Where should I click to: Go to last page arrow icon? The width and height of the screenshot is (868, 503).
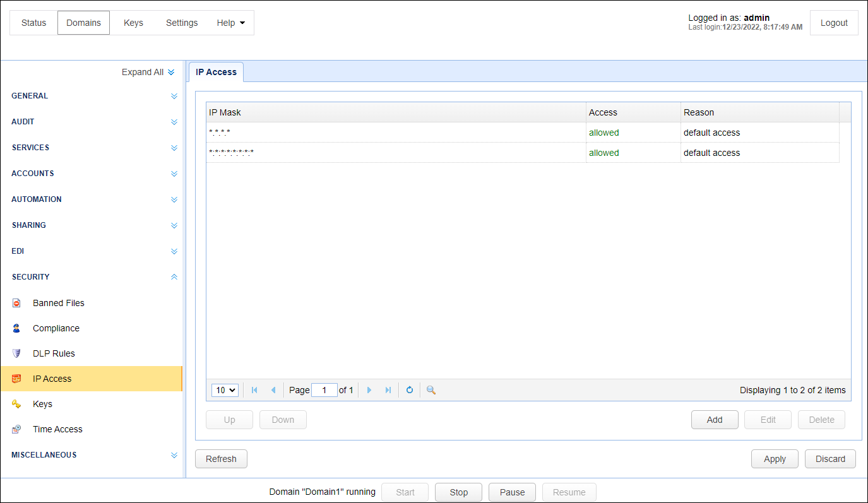(x=388, y=390)
